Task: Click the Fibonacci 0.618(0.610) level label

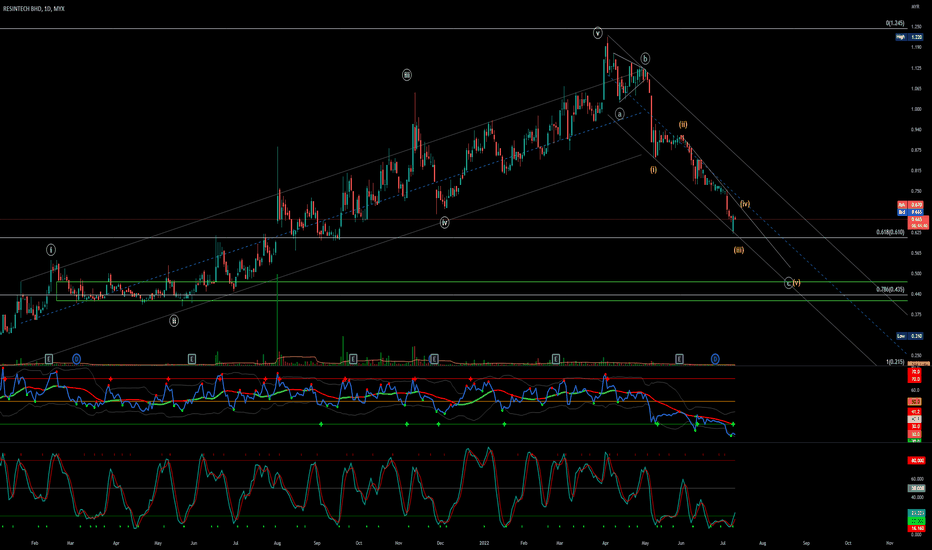Action: pyautogui.click(x=890, y=232)
